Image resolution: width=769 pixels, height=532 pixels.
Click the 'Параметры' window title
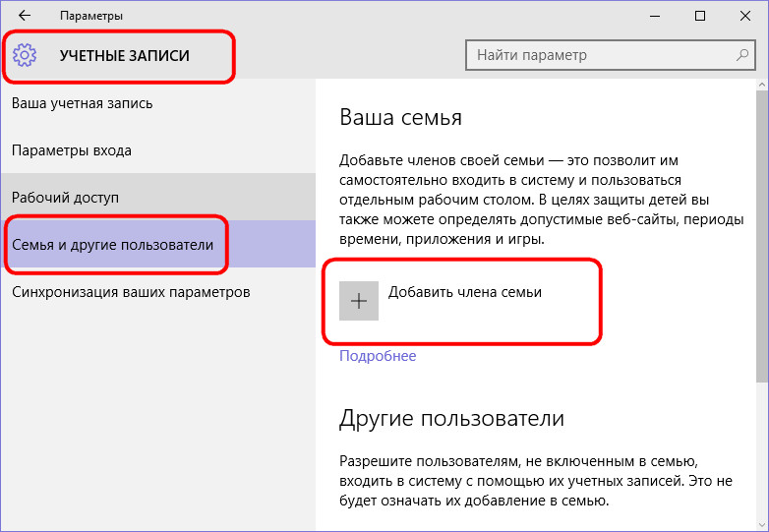91,16
